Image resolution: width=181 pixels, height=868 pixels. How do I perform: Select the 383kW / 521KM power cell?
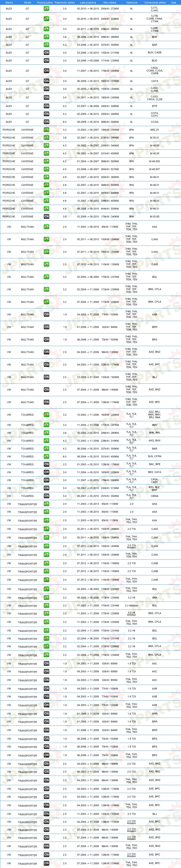click(110, 169)
